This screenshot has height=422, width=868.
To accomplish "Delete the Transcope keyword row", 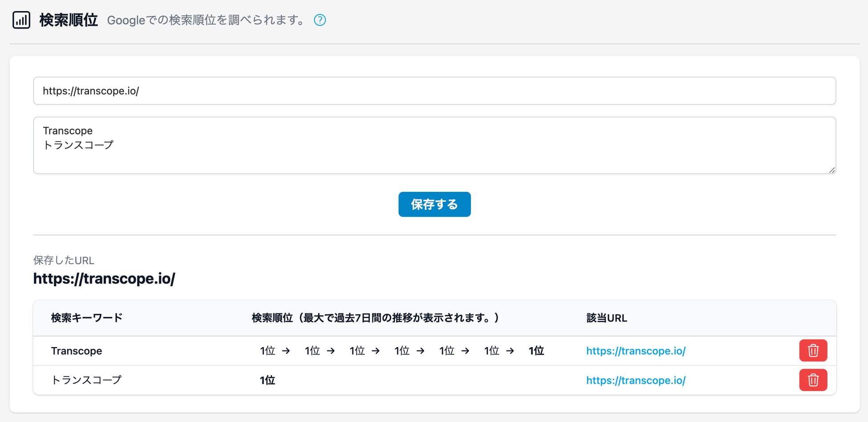I will coord(813,351).
